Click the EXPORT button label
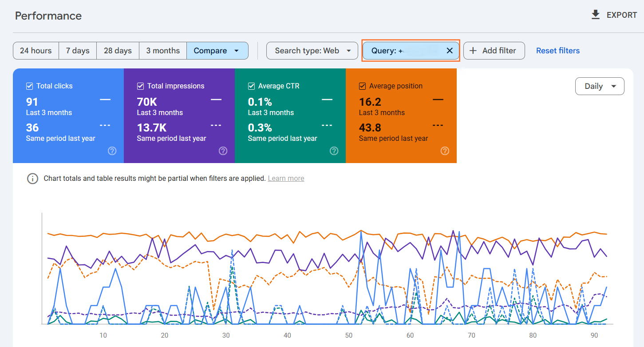 [622, 15]
